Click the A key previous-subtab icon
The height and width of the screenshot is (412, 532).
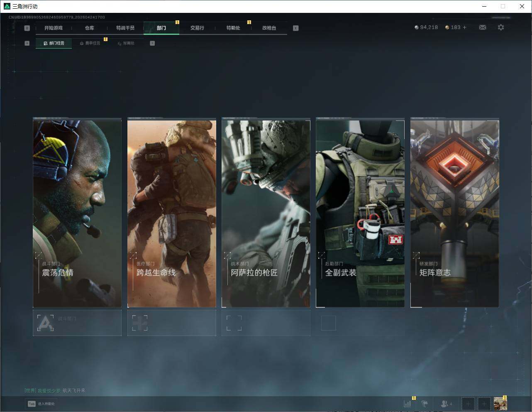[27, 43]
